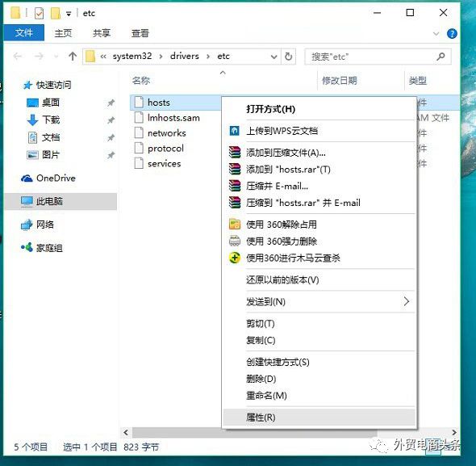Expand the 发送到(N) submenu arrow

tap(406, 301)
